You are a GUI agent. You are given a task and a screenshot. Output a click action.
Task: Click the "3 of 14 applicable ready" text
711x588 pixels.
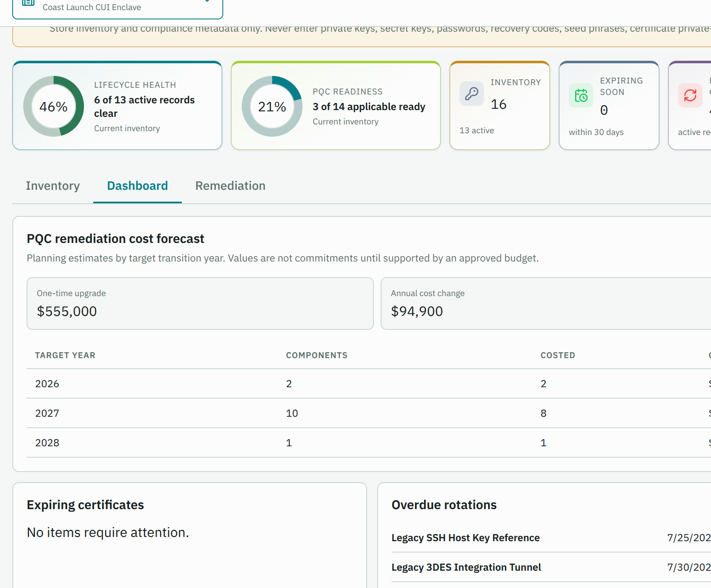(x=369, y=107)
